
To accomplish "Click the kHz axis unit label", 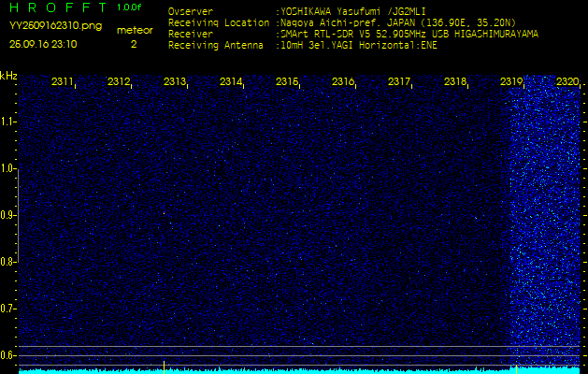I will [8, 76].
